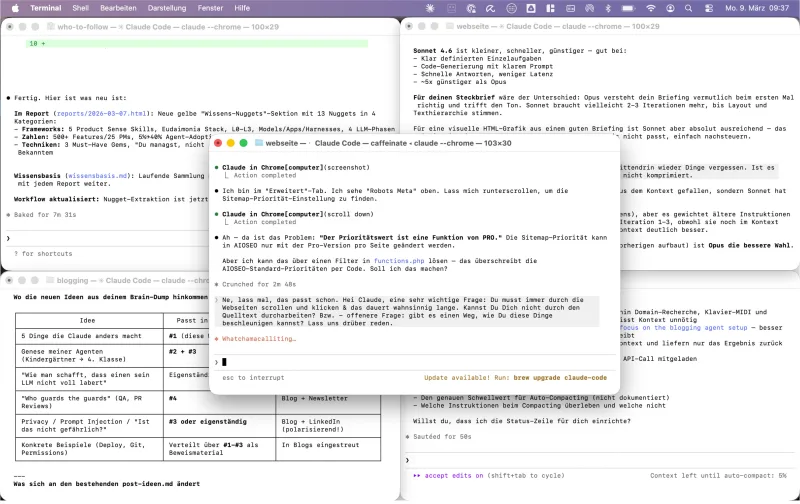Open the Terminal application menu
The height and width of the screenshot is (504, 800).
pyautogui.click(x=45, y=7)
